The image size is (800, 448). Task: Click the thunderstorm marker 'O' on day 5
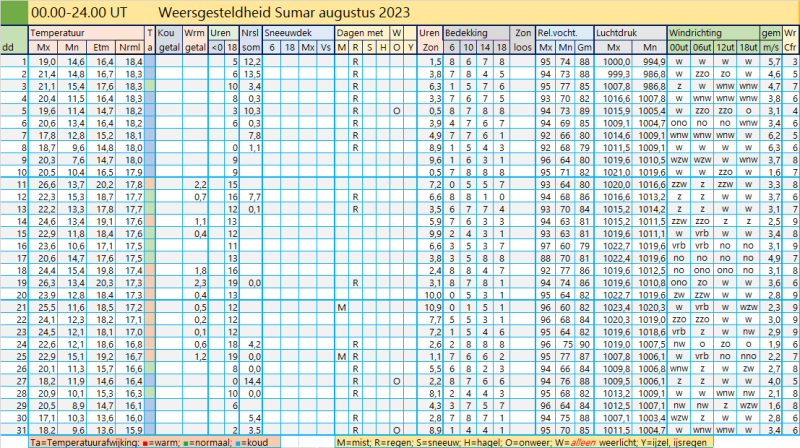point(396,111)
